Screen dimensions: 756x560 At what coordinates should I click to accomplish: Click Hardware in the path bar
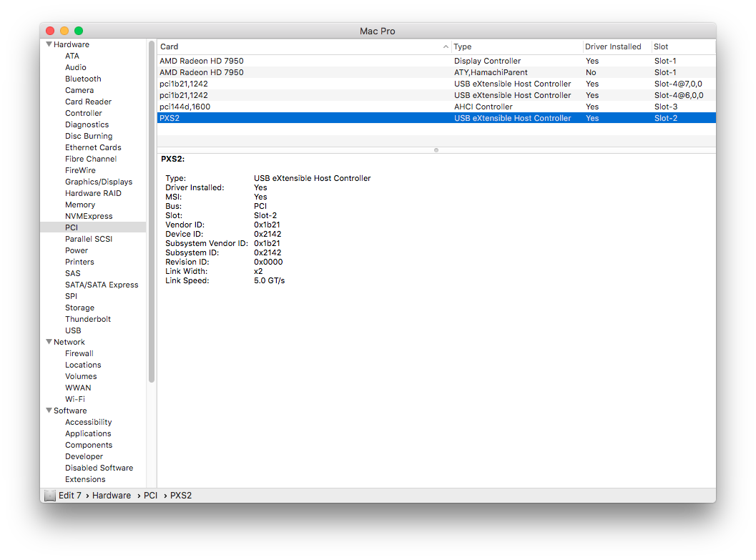point(112,496)
